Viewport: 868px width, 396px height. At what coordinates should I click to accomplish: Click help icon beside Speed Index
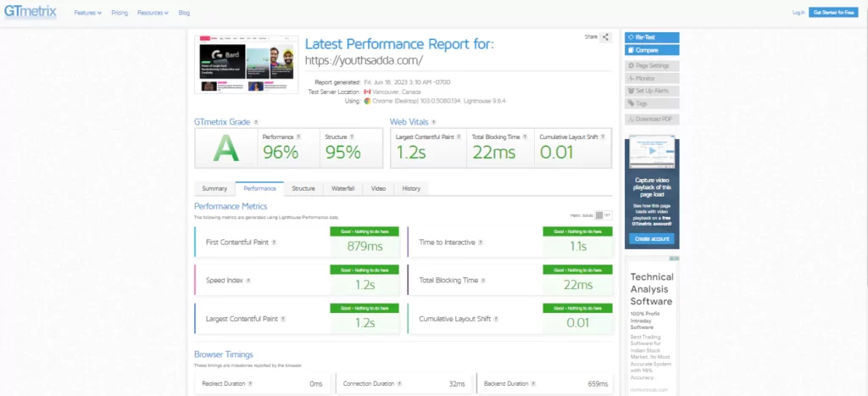coord(248,280)
